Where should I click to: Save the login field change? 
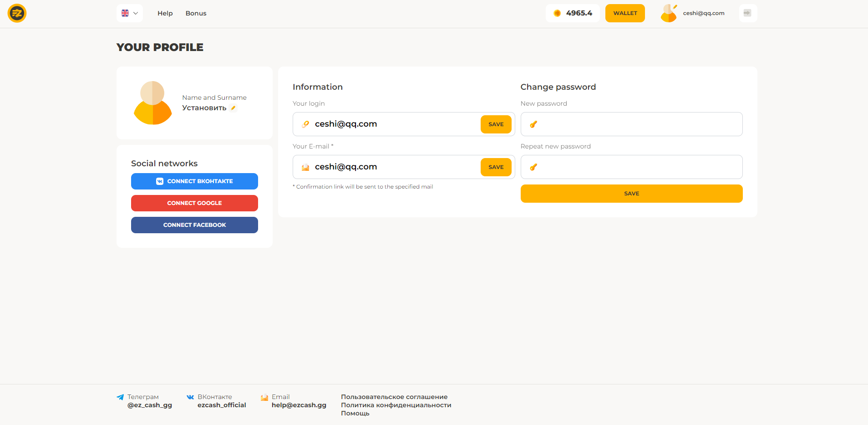pos(496,124)
